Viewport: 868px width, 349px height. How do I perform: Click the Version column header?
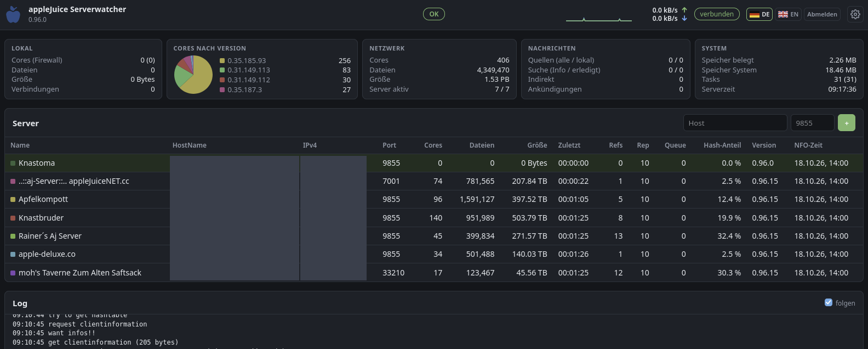pos(764,145)
